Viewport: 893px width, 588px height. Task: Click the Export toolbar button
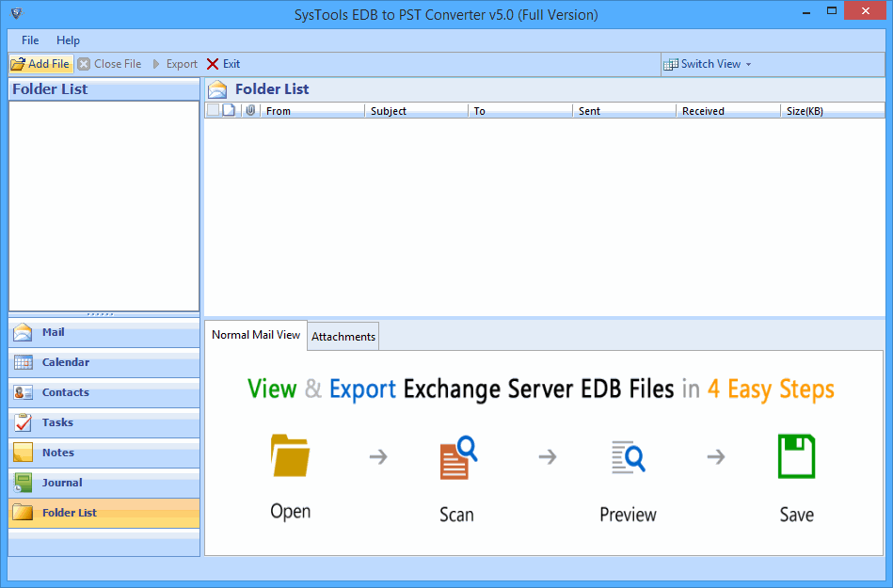click(175, 64)
